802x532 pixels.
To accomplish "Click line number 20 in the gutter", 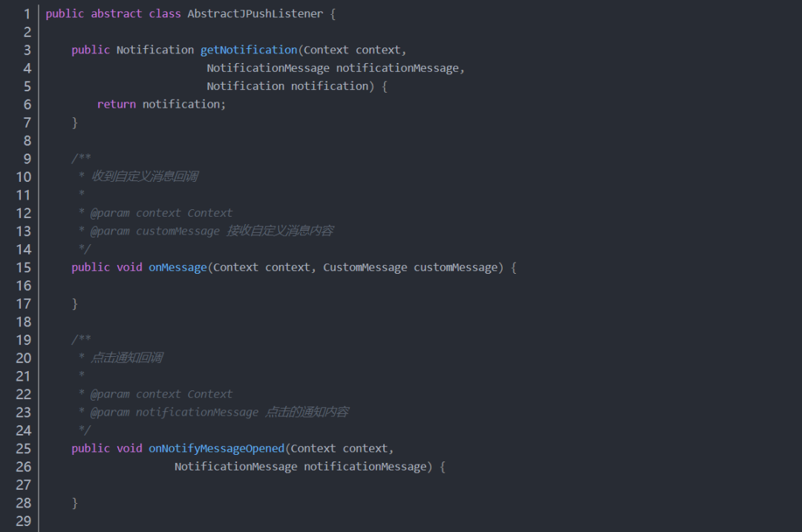I will [24, 358].
